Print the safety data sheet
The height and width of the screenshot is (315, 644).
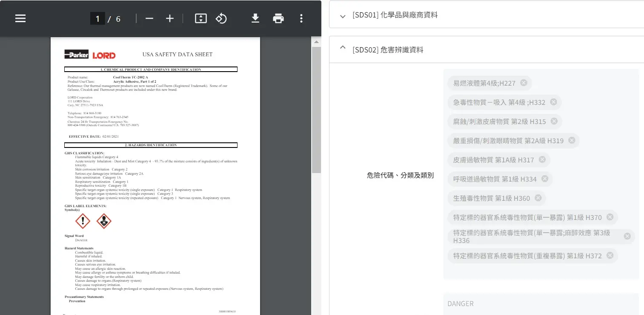(278, 18)
